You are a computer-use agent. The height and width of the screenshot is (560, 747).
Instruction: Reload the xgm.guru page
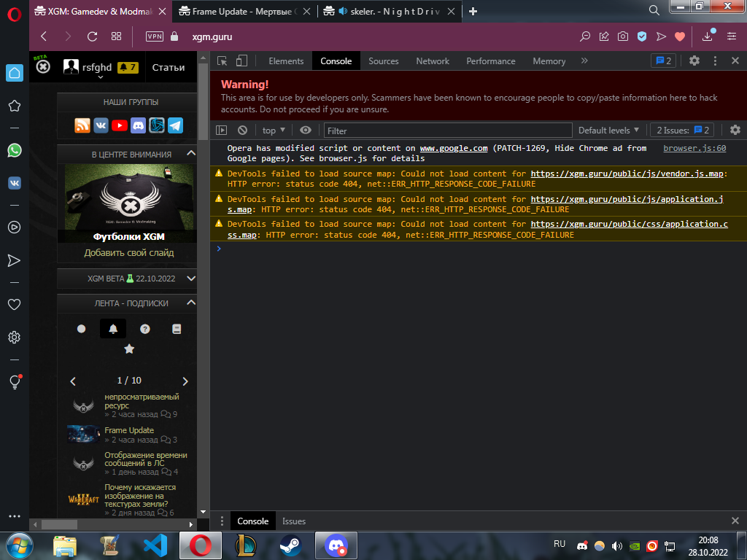coord(93,36)
